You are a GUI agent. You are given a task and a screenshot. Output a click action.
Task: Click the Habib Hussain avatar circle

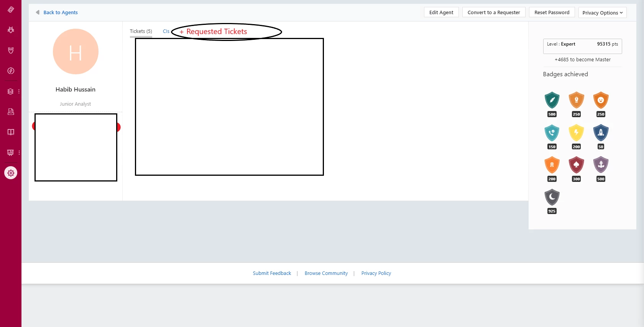pos(76,52)
